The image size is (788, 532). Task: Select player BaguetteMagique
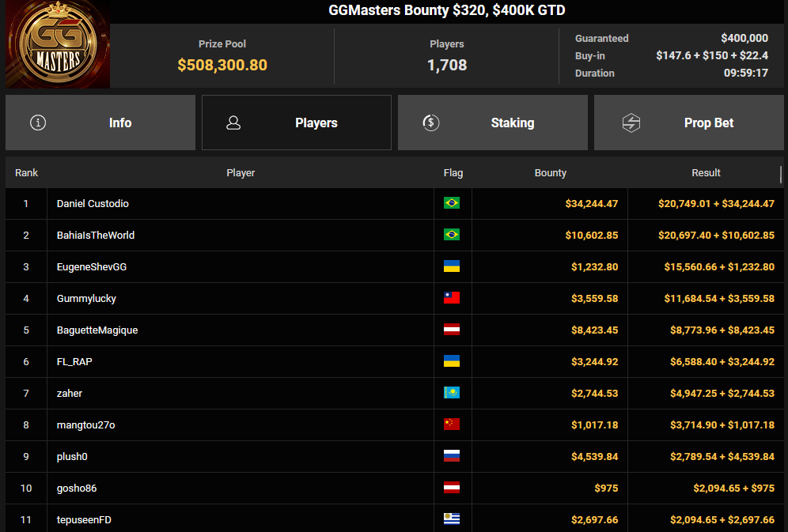pyautogui.click(x=97, y=330)
